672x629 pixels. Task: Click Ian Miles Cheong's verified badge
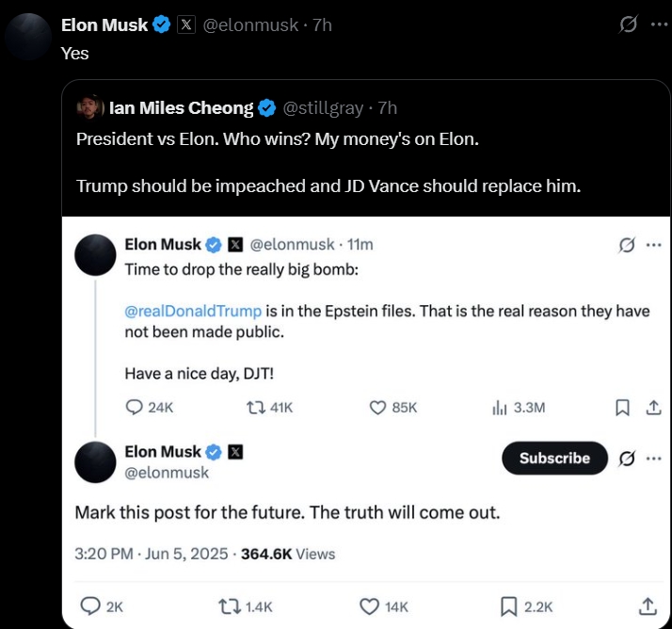tap(266, 108)
